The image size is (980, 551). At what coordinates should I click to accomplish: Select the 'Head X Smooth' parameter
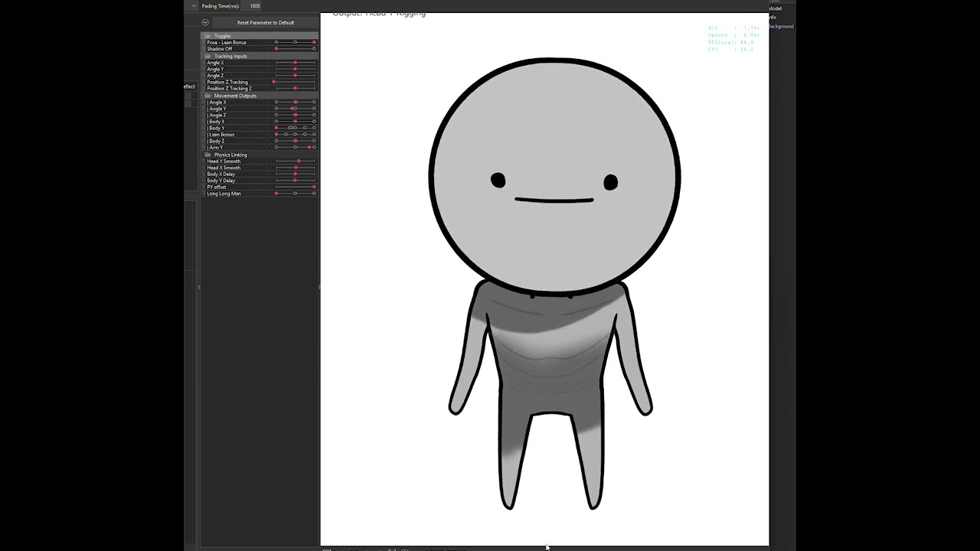pyautogui.click(x=224, y=168)
